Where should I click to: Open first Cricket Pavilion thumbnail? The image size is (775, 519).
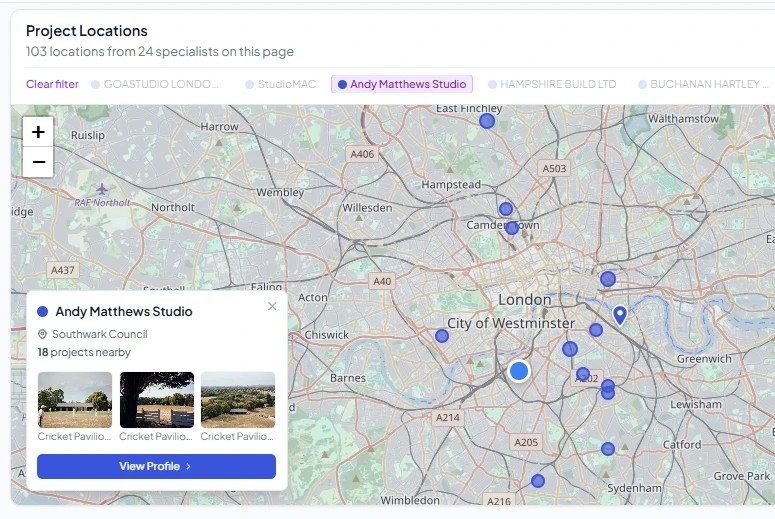[x=75, y=400]
